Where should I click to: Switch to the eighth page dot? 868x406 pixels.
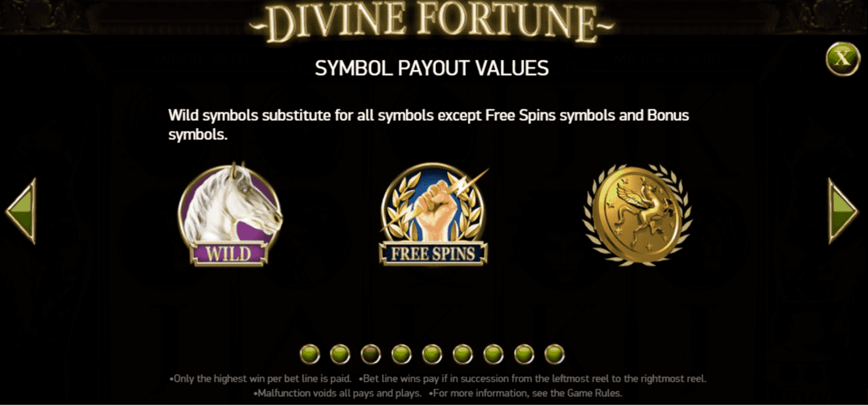coord(524,354)
